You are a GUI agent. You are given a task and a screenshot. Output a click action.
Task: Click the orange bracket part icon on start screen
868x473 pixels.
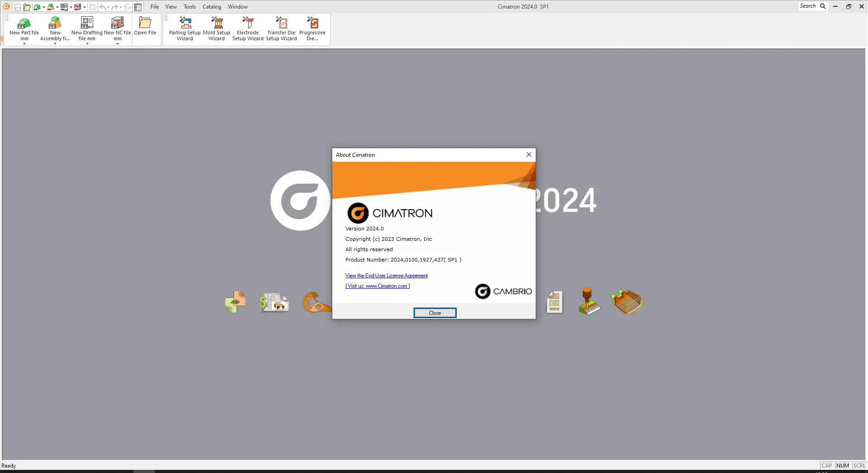coord(317,302)
